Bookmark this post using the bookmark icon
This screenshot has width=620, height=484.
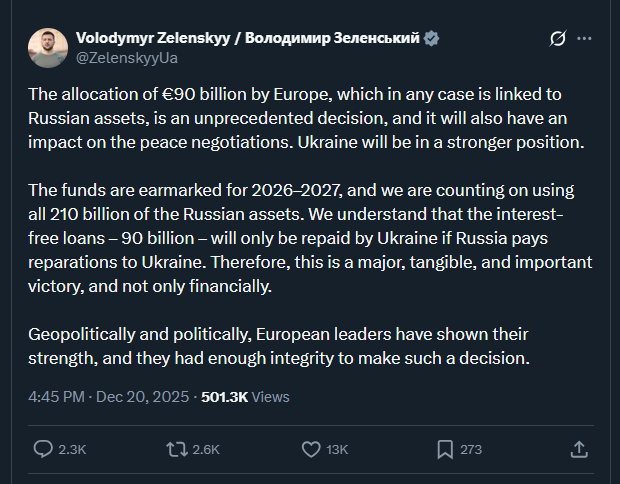445,449
